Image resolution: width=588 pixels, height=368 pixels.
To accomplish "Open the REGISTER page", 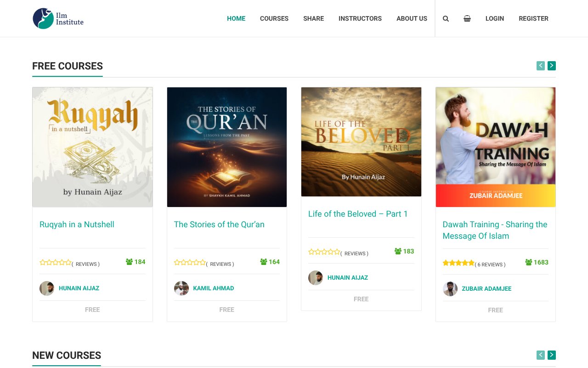I will [533, 18].
